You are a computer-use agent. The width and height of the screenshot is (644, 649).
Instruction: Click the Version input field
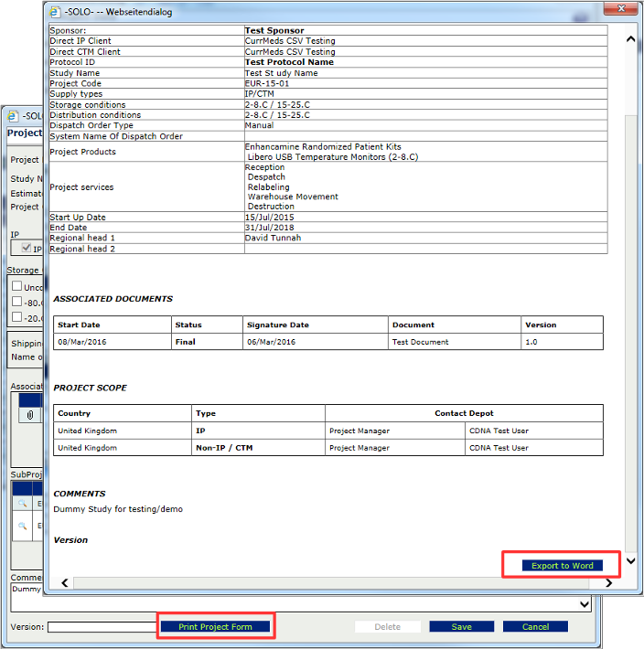[x=102, y=627]
